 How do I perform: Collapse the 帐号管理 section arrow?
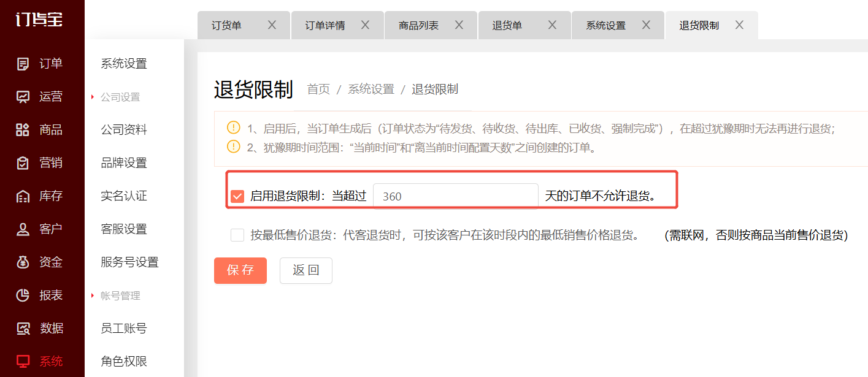pos(92,295)
